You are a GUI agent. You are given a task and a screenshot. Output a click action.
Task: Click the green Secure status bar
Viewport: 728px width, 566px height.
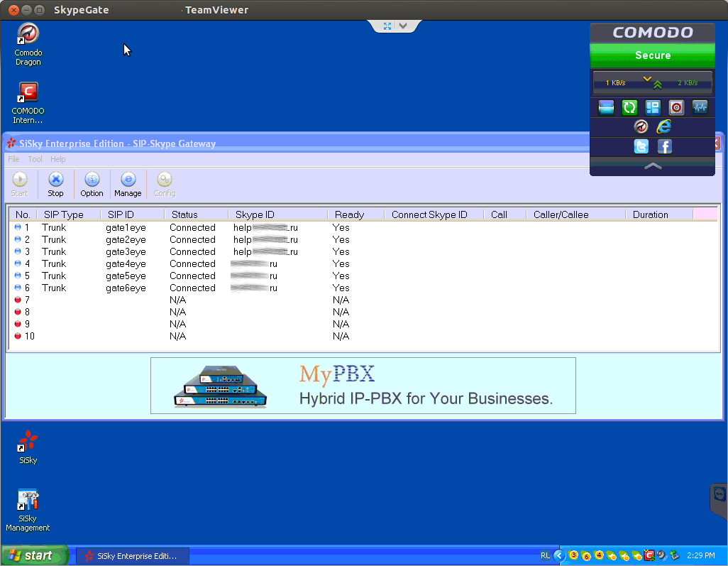pos(652,55)
